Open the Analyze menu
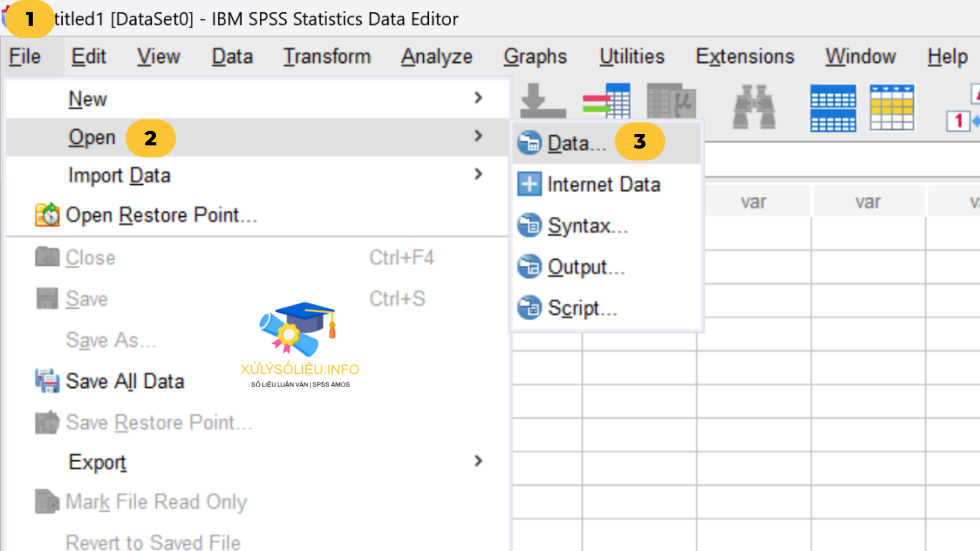This screenshot has width=980, height=551. coord(436,56)
